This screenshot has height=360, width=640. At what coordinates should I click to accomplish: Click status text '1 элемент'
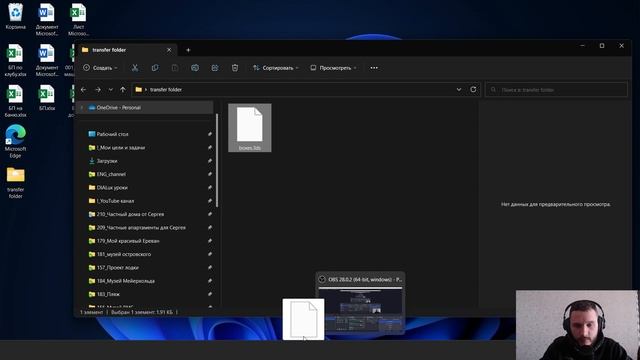point(91,312)
